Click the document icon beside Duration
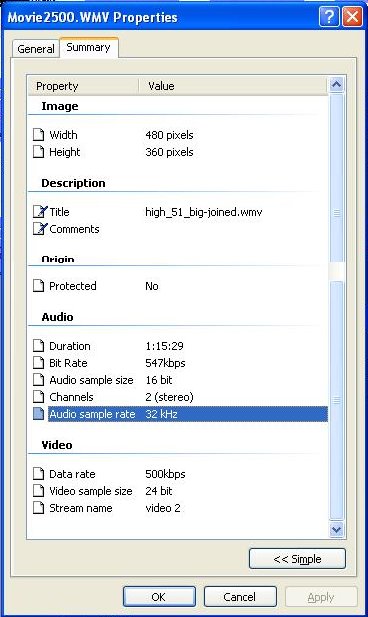 click(x=38, y=345)
